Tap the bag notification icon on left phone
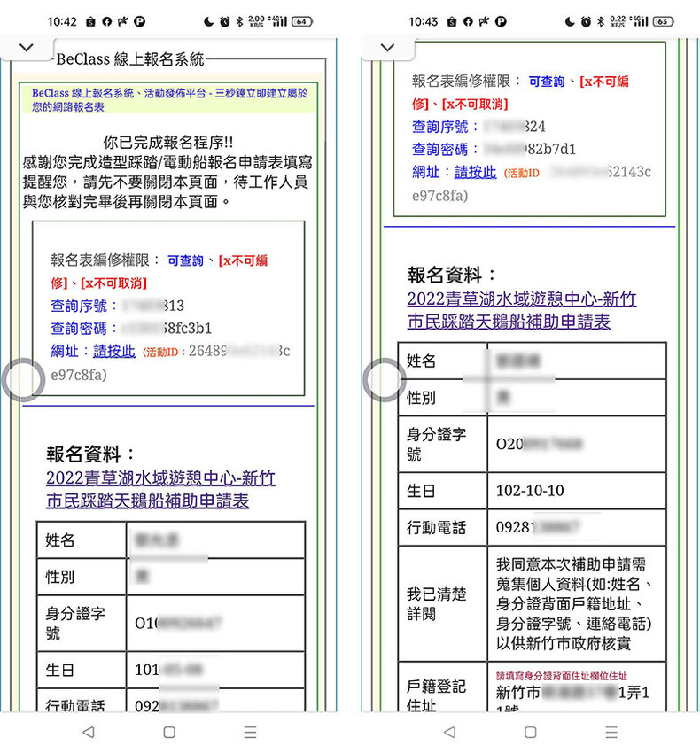Viewport: 700px width, 753px height. pyautogui.click(x=90, y=21)
